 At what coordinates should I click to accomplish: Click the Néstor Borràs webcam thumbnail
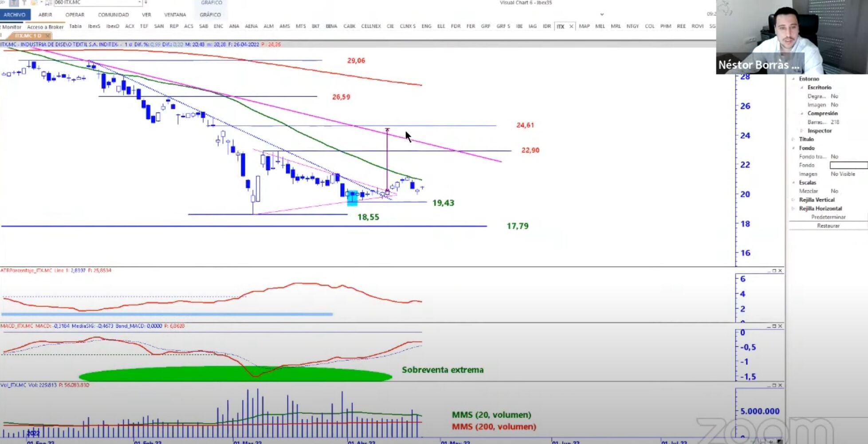(x=792, y=37)
